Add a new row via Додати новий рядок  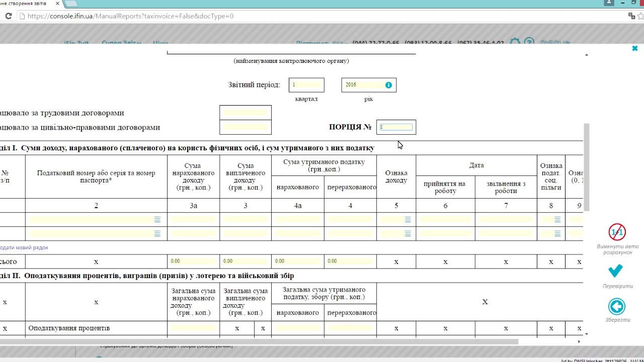[24, 247]
